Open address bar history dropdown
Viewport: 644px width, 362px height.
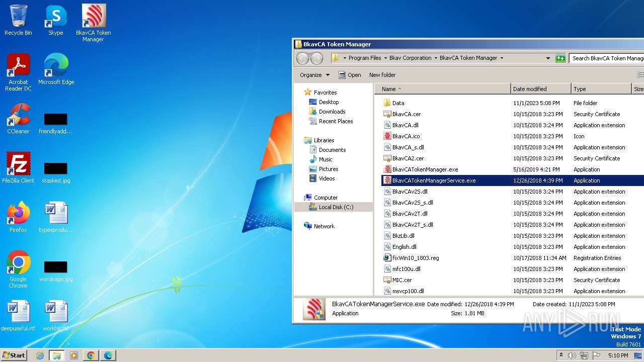[x=548, y=58]
